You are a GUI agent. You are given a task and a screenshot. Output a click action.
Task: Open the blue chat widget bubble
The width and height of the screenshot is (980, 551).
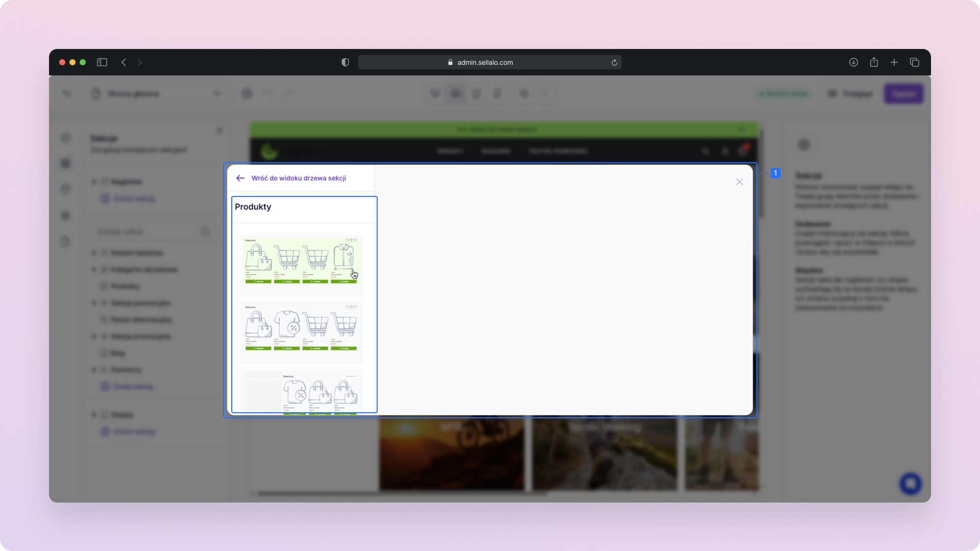[x=910, y=484]
